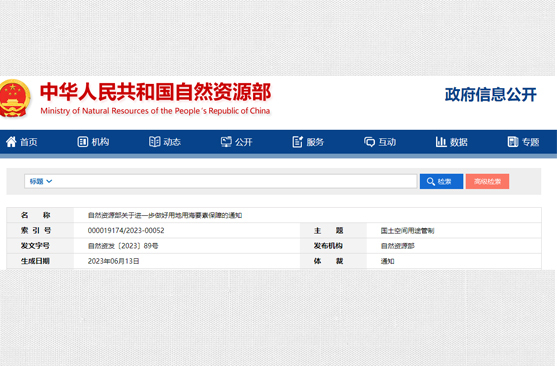
Task: Click the 政府信息公开 heading
Action: tap(491, 95)
